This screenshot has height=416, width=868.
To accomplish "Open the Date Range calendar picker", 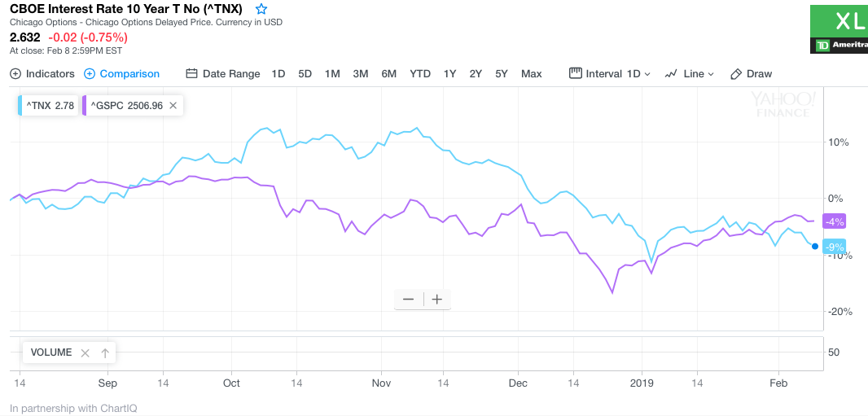I will pos(223,73).
